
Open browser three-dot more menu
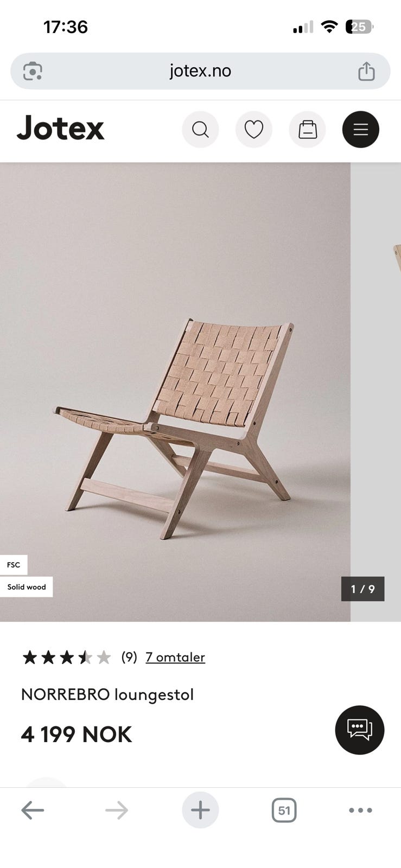tap(360, 810)
